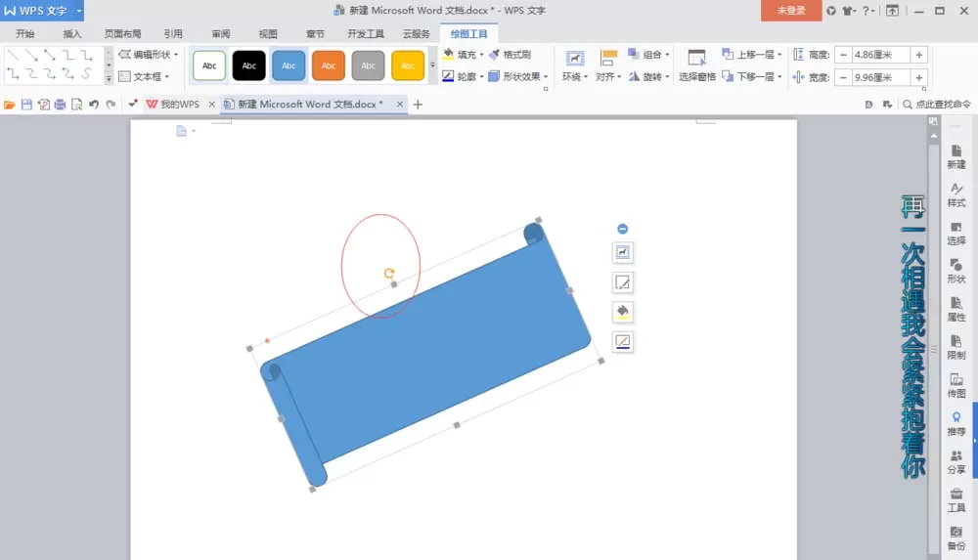Open 样式 in the right sidebar
Image resolution: width=978 pixels, height=560 pixels.
point(956,195)
